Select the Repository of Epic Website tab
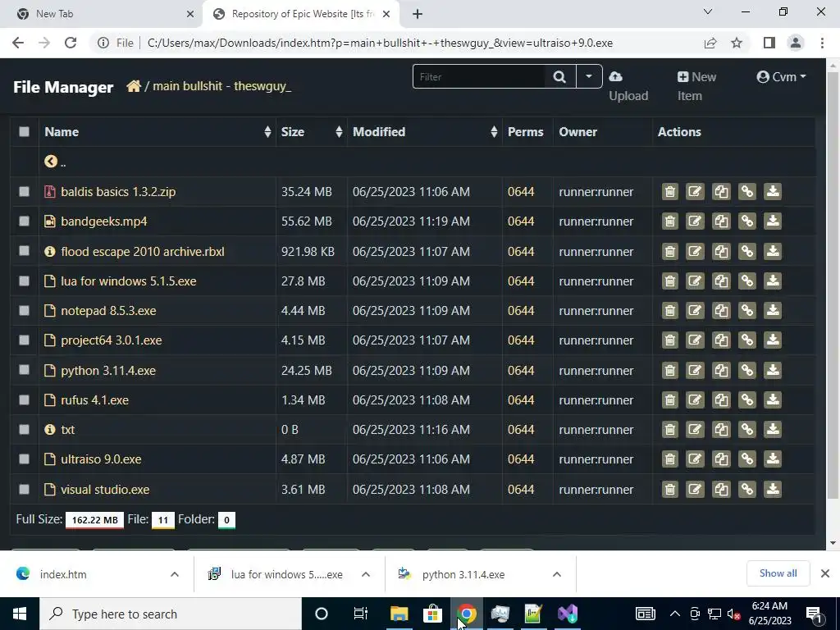Viewport: 840px width, 630px height. pos(301,14)
